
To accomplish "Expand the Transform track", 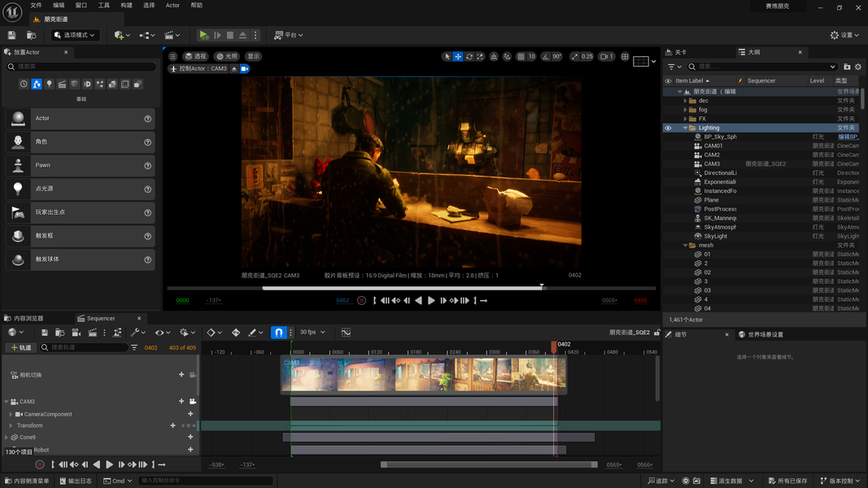I will (x=11, y=425).
